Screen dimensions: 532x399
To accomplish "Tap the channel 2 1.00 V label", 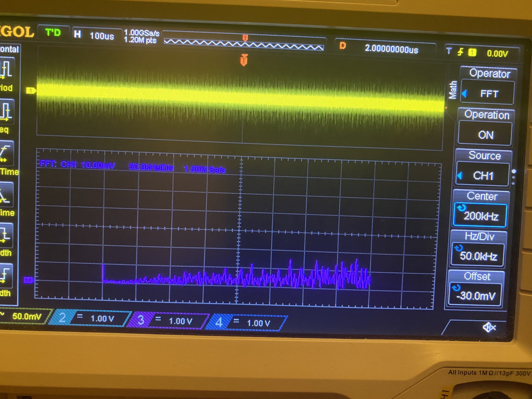I will tap(102, 318).
